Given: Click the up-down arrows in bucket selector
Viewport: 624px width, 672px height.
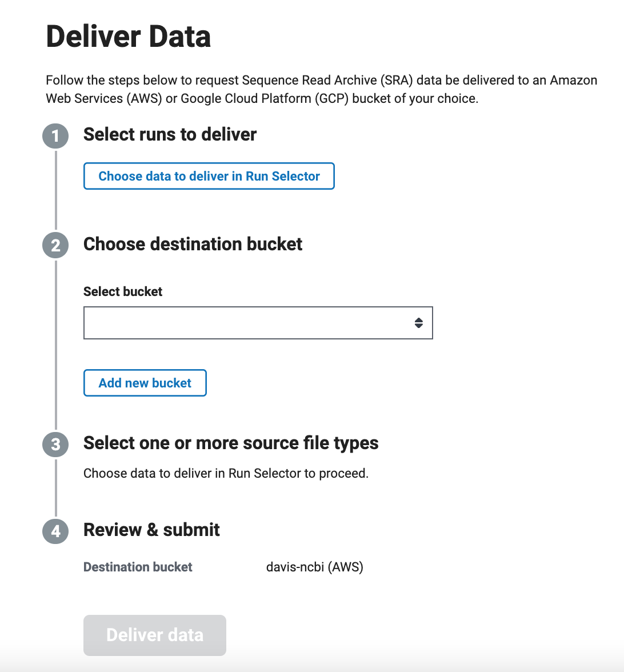Looking at the screenshot, I should [419, 323].
